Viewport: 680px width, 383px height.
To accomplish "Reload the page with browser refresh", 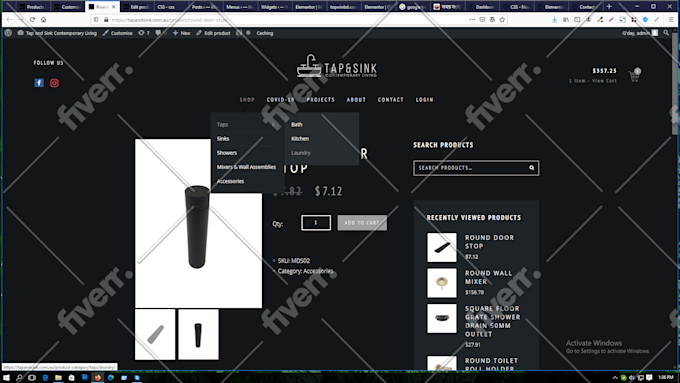I will click(x=32, y=20).
